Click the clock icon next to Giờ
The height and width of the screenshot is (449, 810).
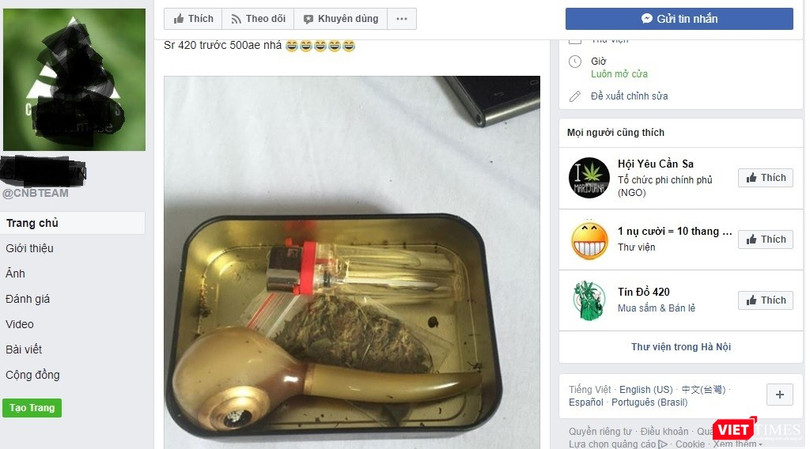point(575,62)
